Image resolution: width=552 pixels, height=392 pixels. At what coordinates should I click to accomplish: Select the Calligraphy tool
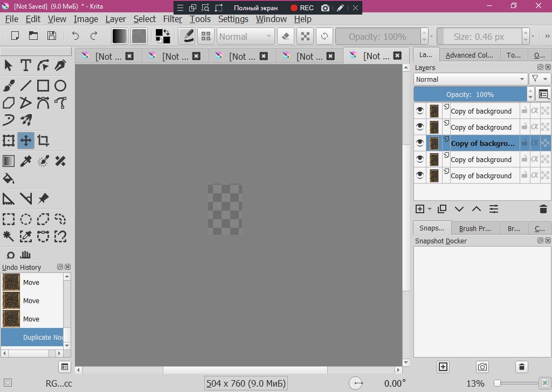pyautogui.click(x=60, y=65)
